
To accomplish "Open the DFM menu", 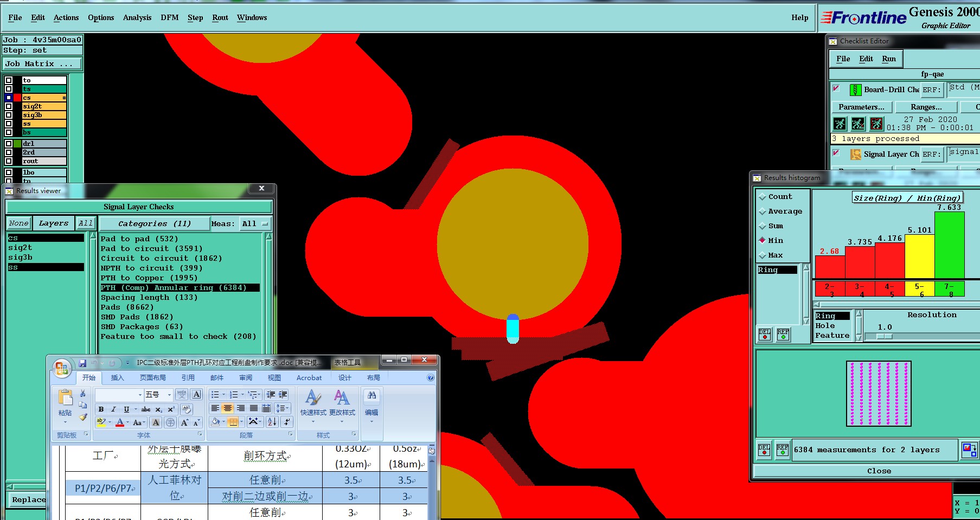I will [170, 17].
